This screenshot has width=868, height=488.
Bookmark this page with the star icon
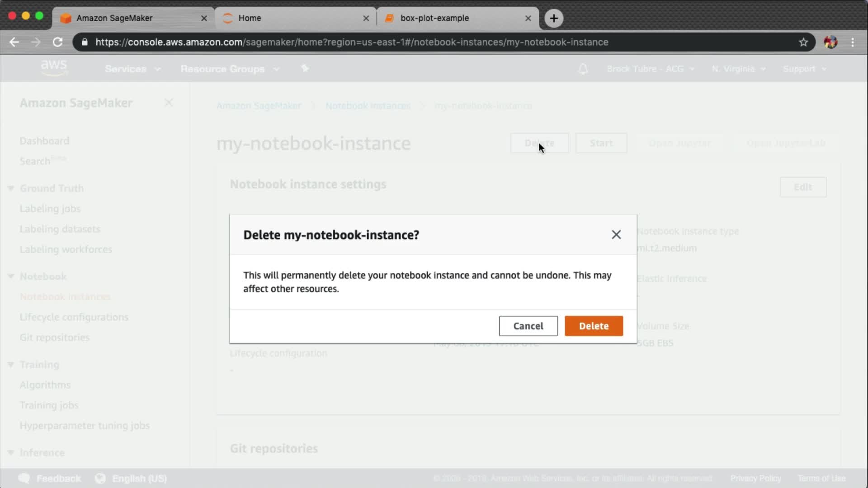coord(803,42)
